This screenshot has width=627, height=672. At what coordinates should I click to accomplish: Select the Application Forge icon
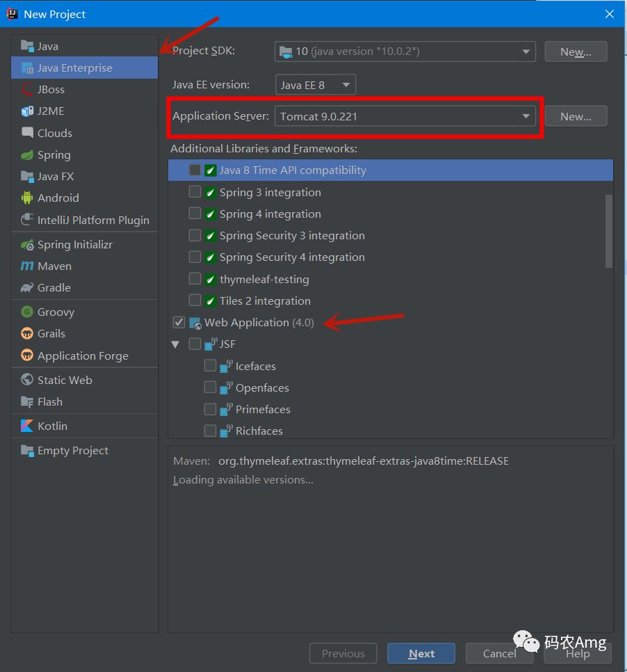point(27,355)
